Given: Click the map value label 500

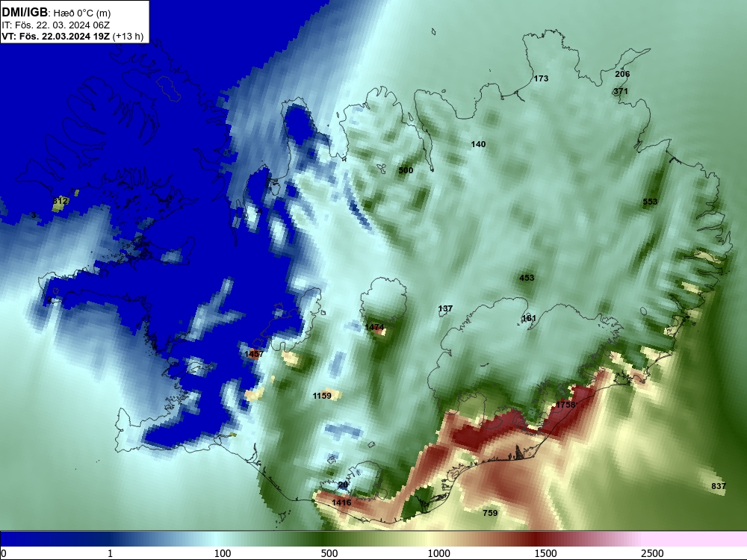Looking at the screenshot, I should (406, 170).
